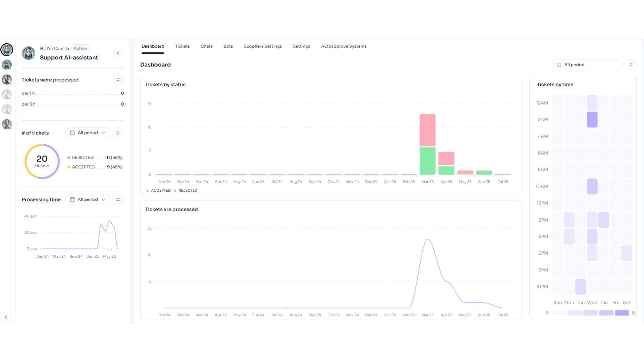Click filter icon beside Processing time
Image resolution: width=644 pixels, height=362 pixels.
(118, 200)
